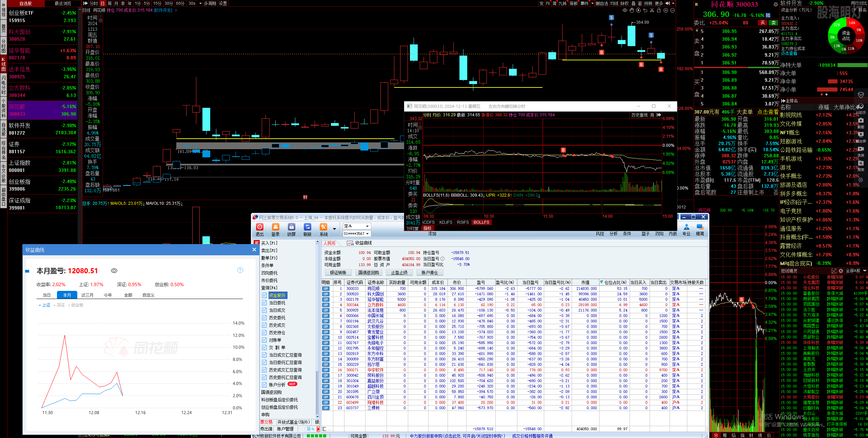This screenshot has width=868, height=438.
Task: Switch to the 今年 tab in 收益曲线
Action: tap(108, 295)
